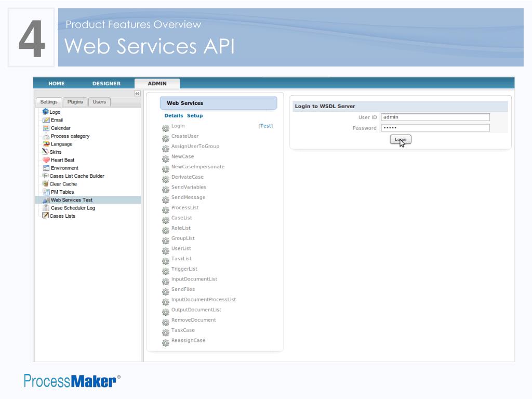Click the gear icon beside SendMessage
The width and height of the screenshot is (532, 399).
click(x=166, y=199)
